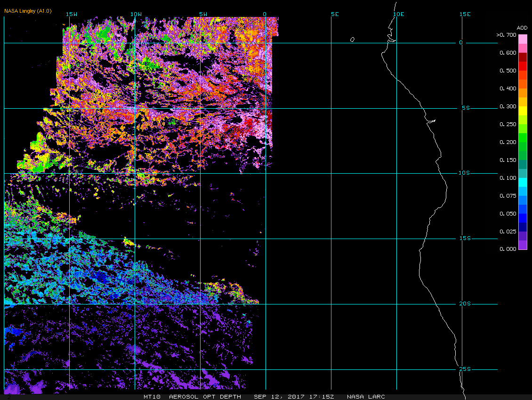This screenshot has width=532, height=400.
Task: Pick the bright yellow swatch below 0.300
Action: [x=523, y=111]
